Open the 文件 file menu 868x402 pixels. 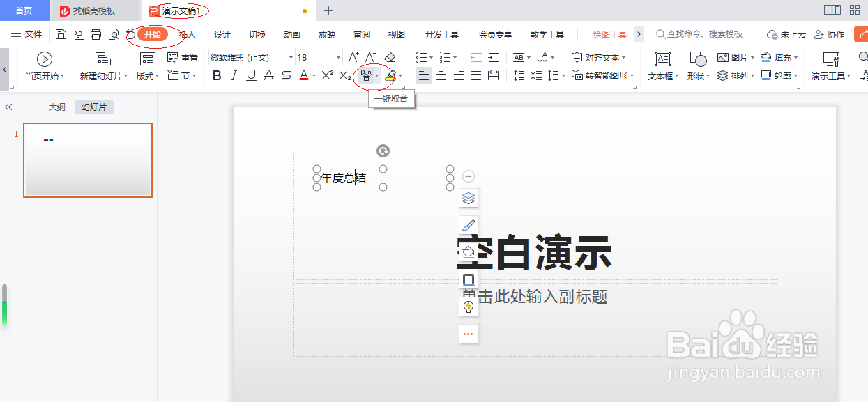tap(27, 34)
